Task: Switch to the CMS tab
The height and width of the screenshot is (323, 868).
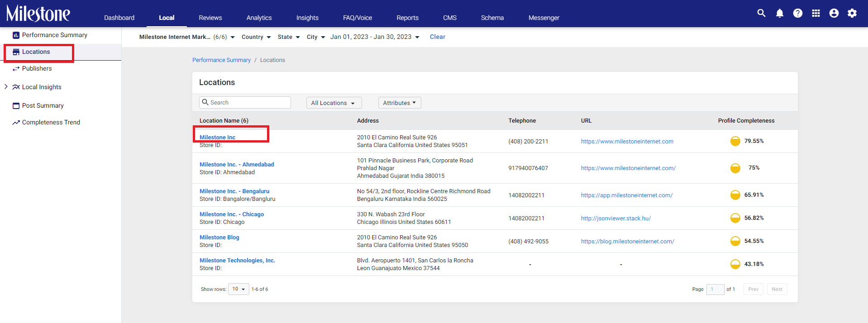Action: (450, 18)
